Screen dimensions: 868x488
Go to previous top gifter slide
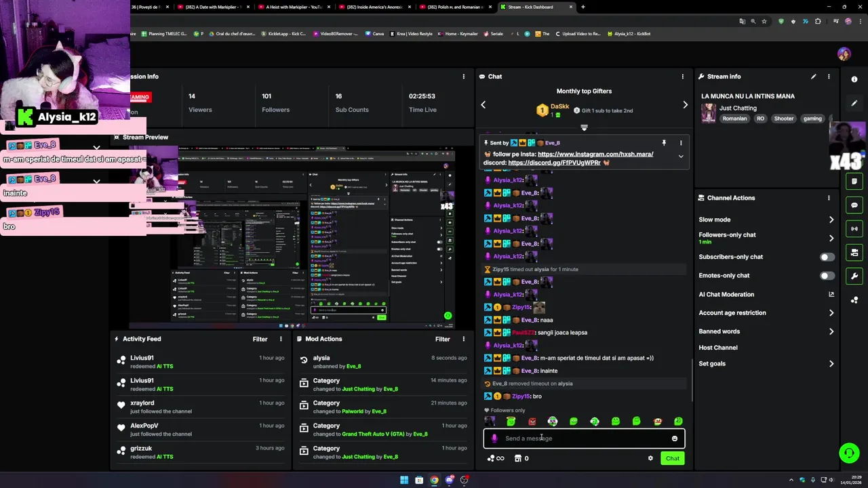[484, 105]
